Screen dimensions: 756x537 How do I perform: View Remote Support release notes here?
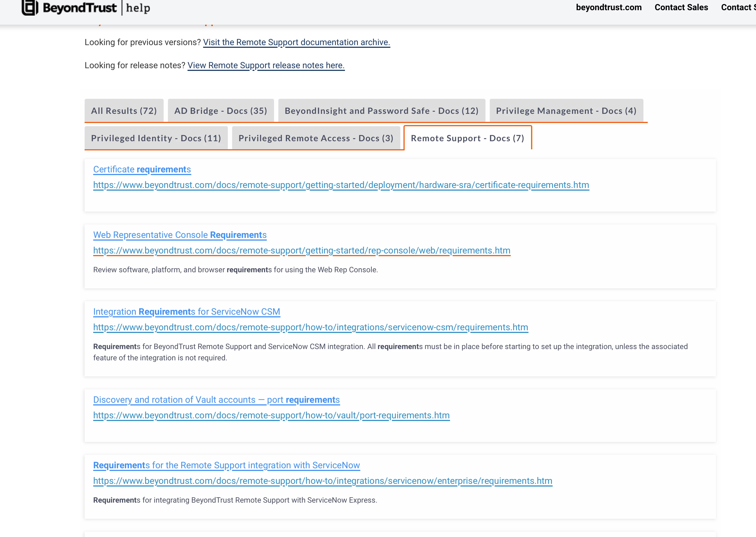pyautogui.click(x=266, y=66)
